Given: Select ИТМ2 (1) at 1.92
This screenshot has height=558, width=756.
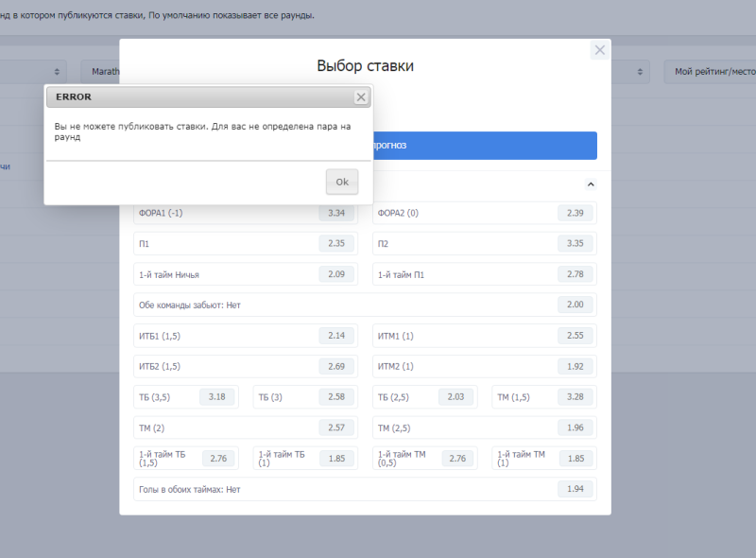Looking at the screenshot, I should pyautogui.click(x=485, y=366).
